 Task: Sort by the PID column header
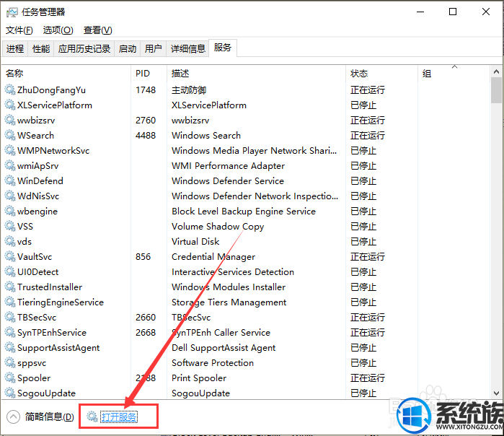[149, 74]
